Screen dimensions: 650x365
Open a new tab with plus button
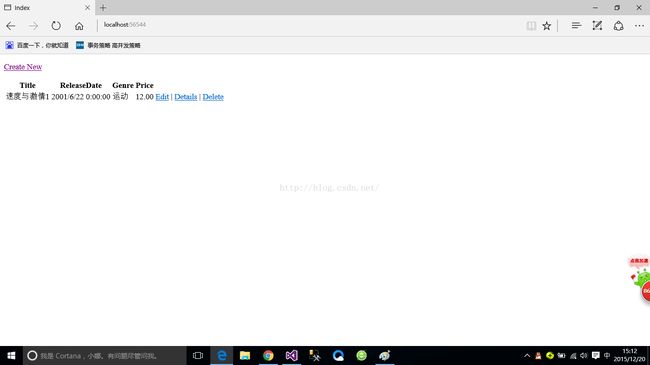tap(103, 7)
